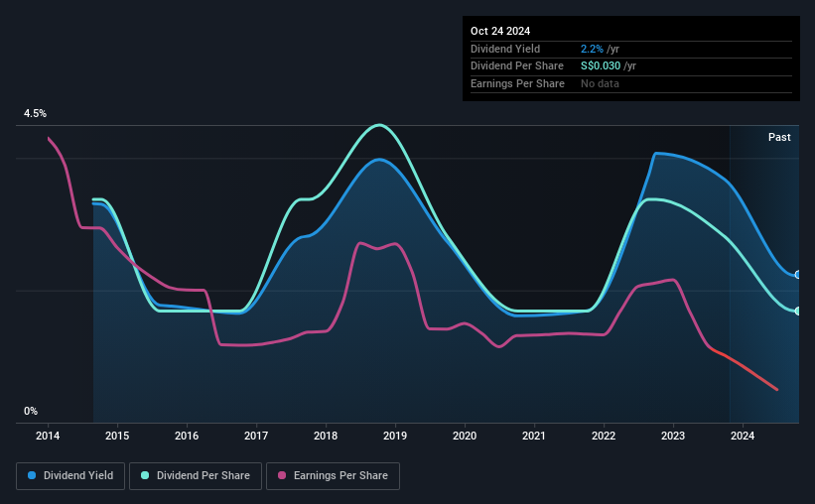Image resolution: width=815 pixels, height=504 pixels.
Task: Click the Past region label
Action: pyautogui.click(x=779, y=137)
